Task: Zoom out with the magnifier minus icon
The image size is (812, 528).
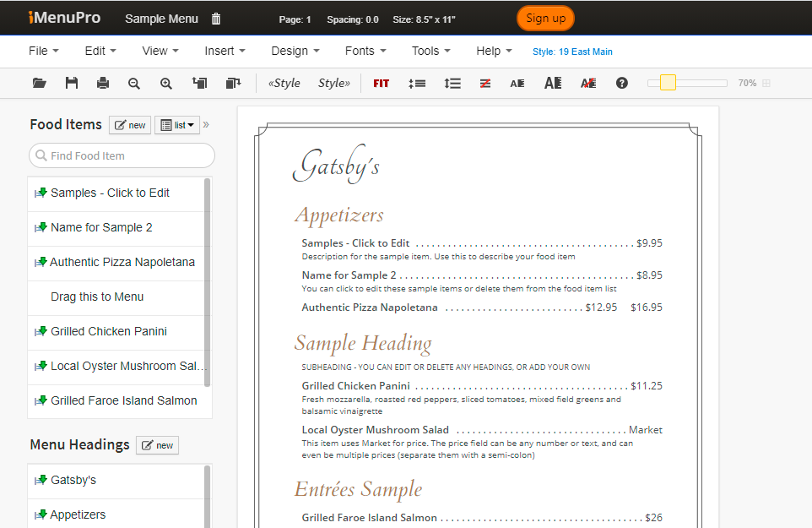Action: [134, 83]
